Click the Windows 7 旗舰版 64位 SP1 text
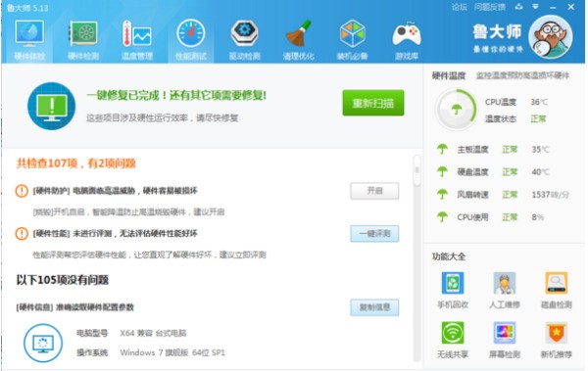The image size is (588, 371). 172,352
